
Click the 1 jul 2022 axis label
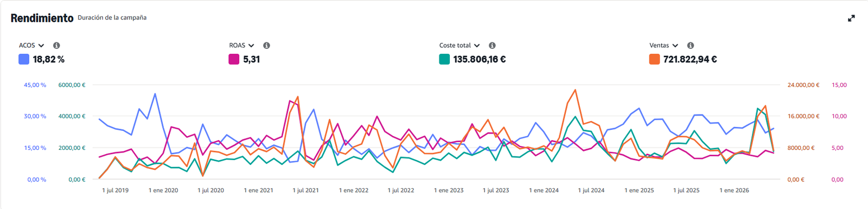401,191
